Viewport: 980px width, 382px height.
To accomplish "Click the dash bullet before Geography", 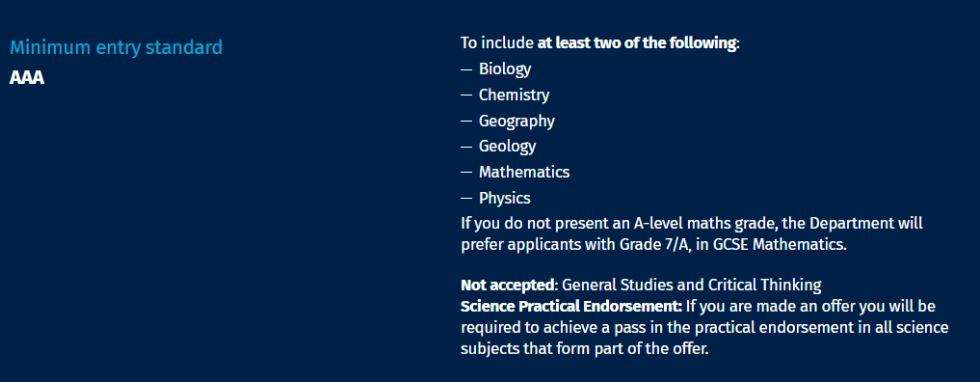I will [x=466, y=122].
